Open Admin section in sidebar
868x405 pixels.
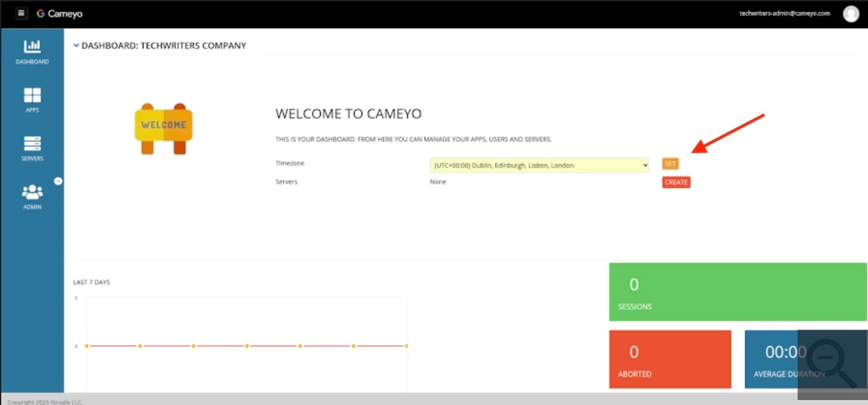point(32,197)
